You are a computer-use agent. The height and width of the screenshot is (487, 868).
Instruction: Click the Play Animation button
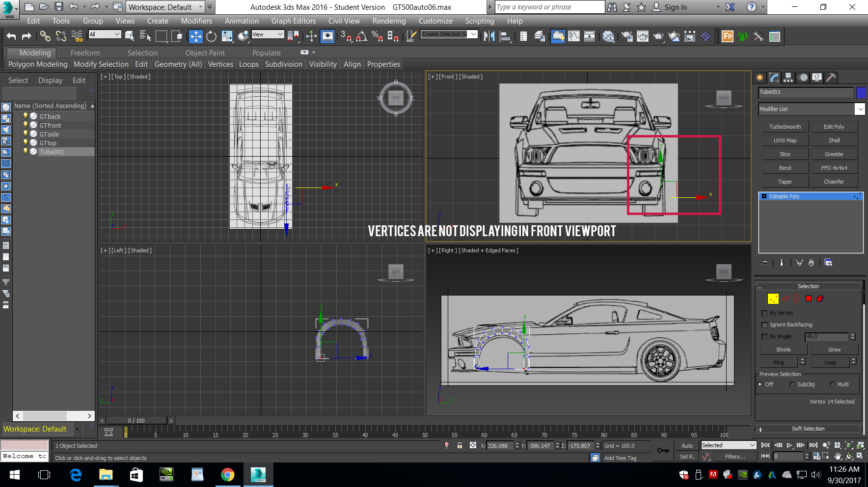click(x=789, y=445)
